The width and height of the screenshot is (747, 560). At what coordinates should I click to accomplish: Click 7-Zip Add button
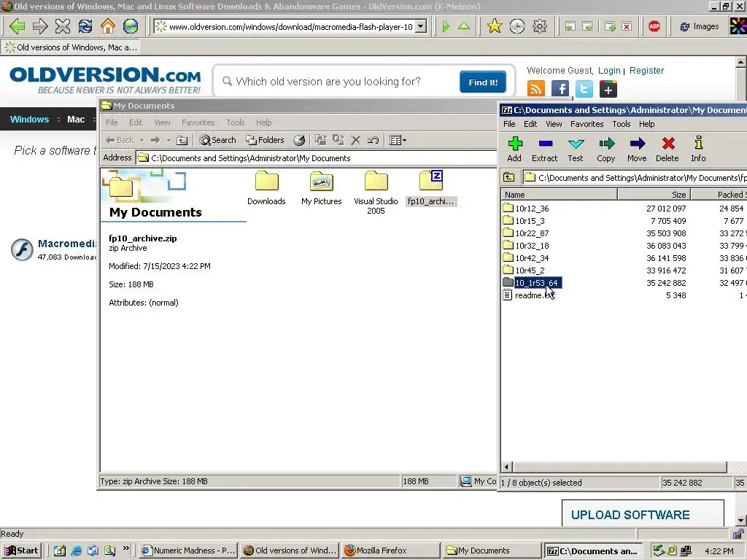514,149
